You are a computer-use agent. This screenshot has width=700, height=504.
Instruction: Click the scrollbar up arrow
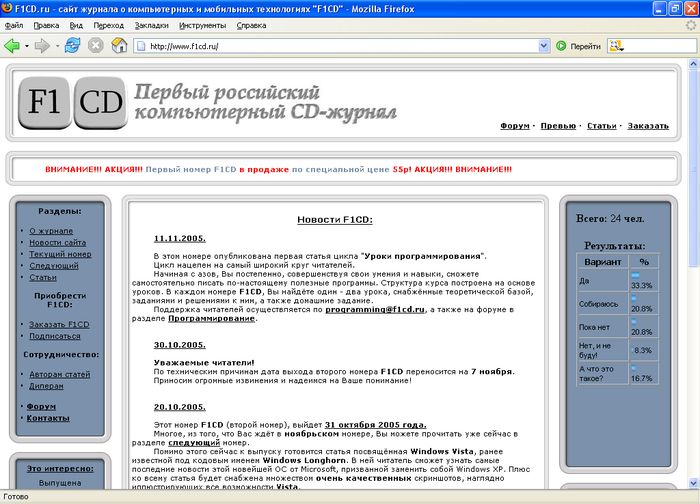693,63
